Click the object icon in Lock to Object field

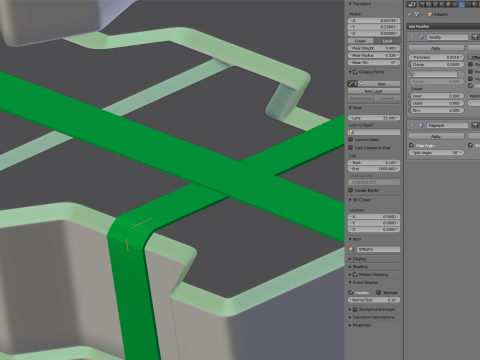[351, 132]
